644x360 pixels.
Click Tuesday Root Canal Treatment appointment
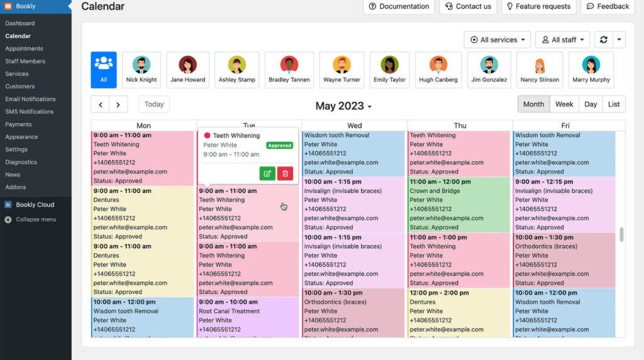(248, 317)
